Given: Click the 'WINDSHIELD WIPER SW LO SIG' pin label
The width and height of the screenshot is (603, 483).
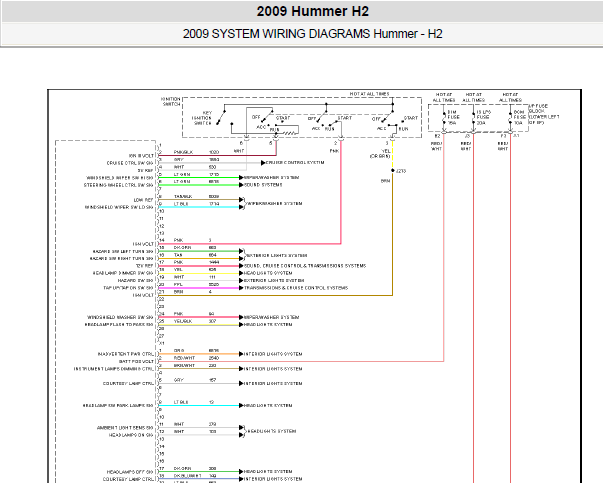Looking at the screenshot, I should pyautogui.click(x=119, y=207).
